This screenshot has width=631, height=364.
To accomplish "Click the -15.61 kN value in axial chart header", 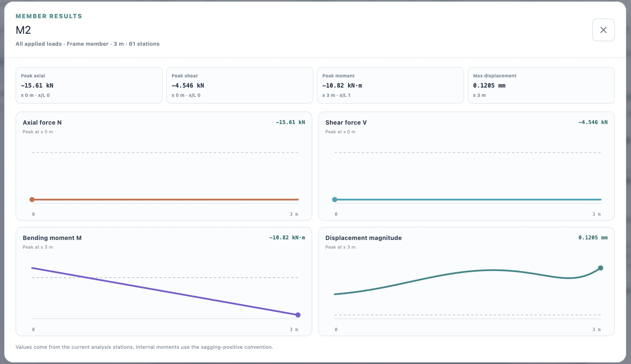I will 290,122.
